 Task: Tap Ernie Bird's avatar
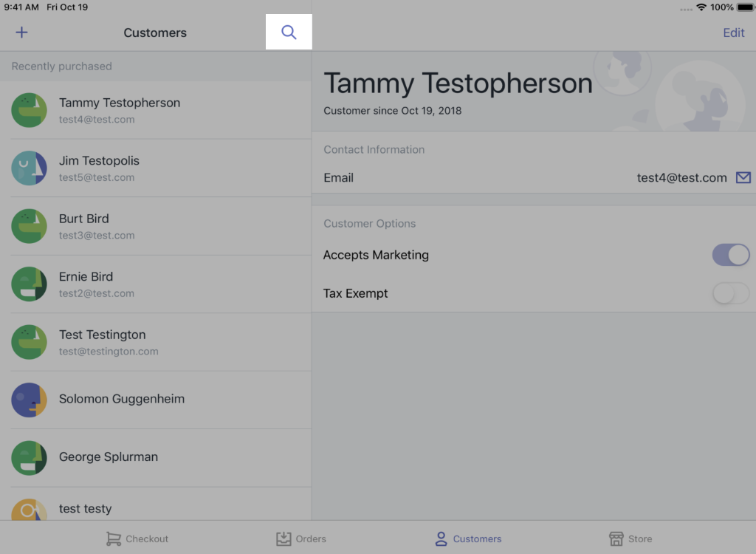point(29,284)
